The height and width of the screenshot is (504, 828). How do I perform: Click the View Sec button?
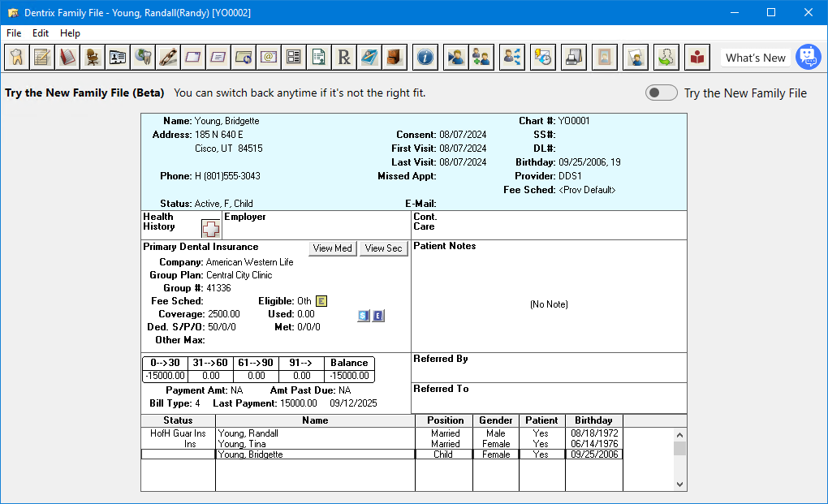click(x=383, y=248)
